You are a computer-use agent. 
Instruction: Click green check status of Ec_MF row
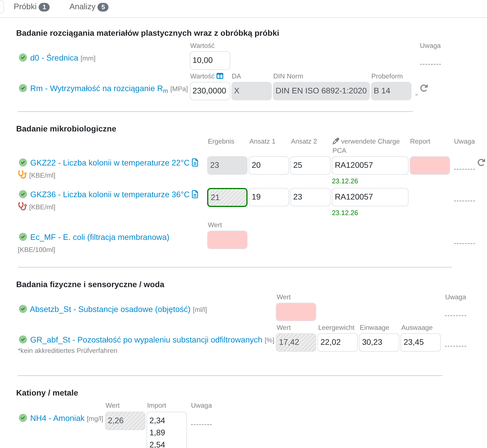click(23, 237)
